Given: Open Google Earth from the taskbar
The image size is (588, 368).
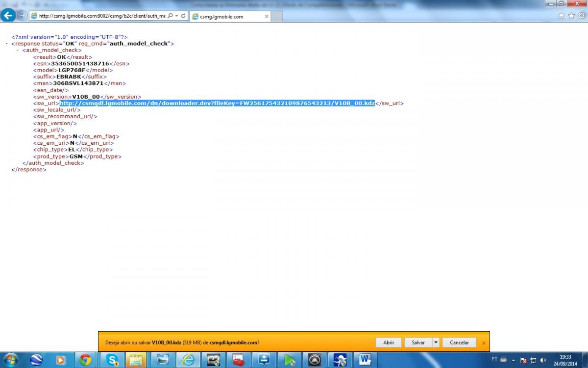Looking at the screenshot, I should pyautogui.click(x=36, y=360).
